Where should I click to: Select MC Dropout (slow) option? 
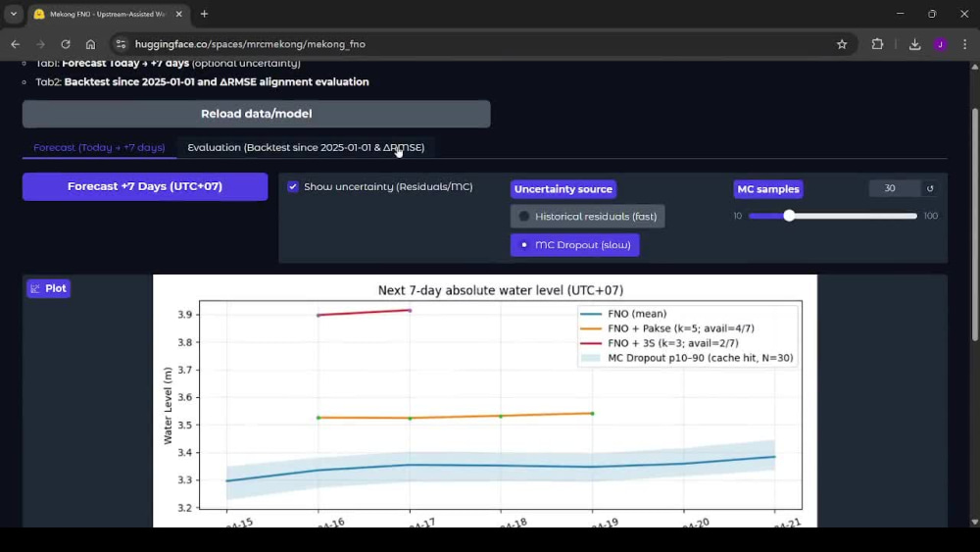tap(575, 245)
